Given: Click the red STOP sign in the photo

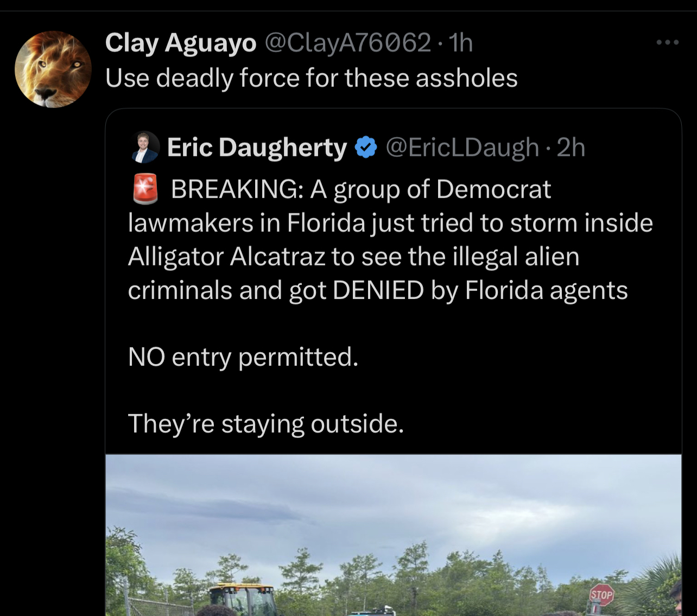Looking at the screenshot, I should click(x=601, y=595).
